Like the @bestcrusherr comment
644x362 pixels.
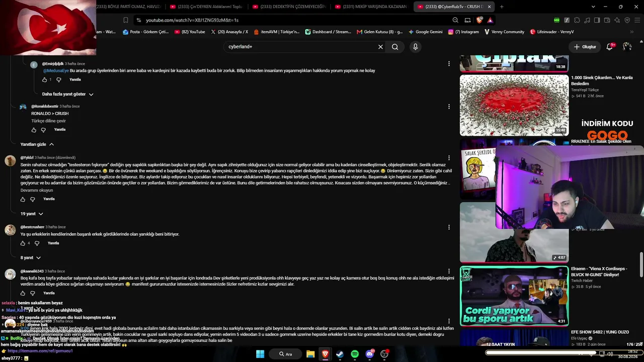23,243
